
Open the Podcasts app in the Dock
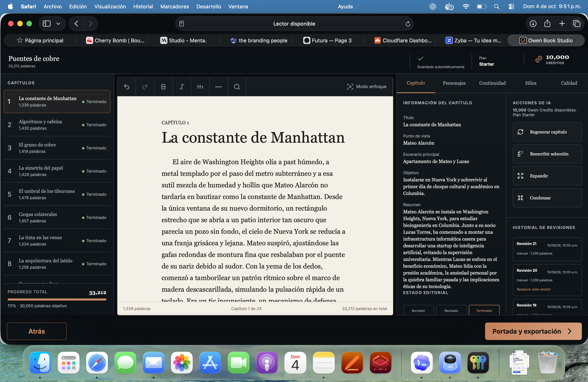pos(267,362)
